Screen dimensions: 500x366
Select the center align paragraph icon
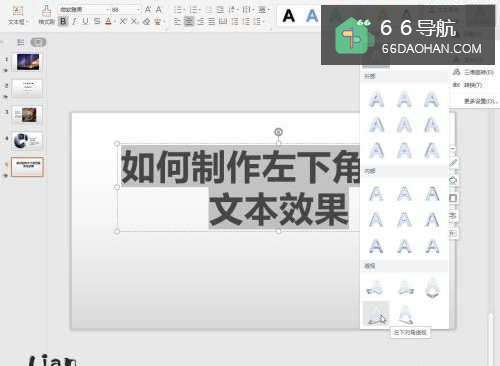[189, 22]
